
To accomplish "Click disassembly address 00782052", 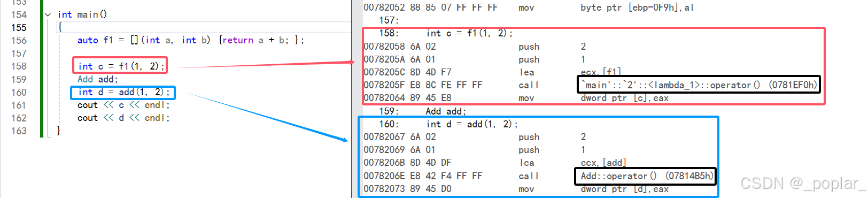I will (x=384, y=7).
